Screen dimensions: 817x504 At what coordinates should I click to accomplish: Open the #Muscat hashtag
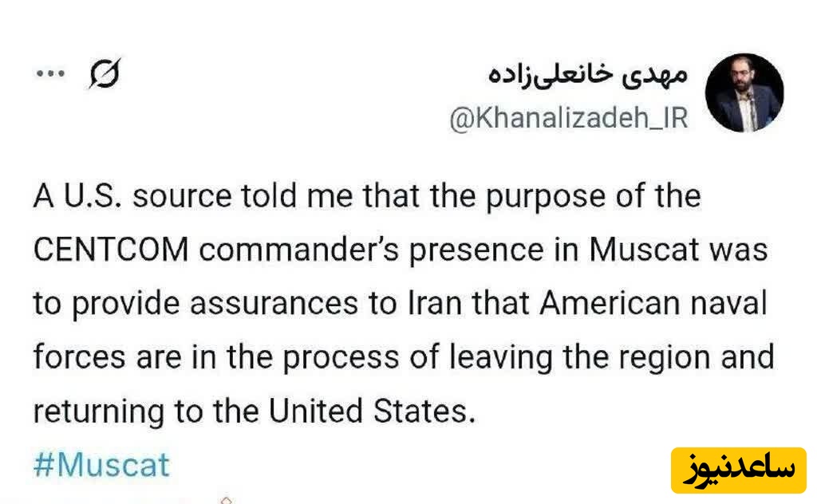coord(101,464)
